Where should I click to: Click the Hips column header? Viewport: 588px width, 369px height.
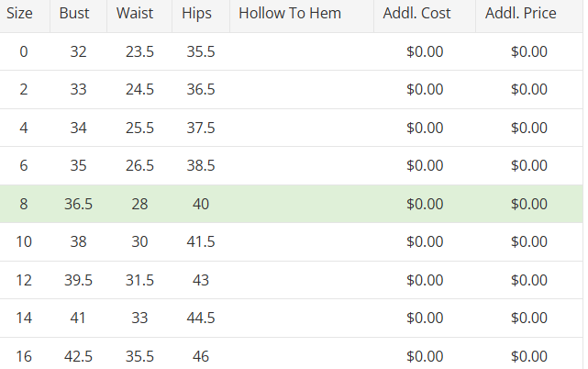click(x=196, y=14)
